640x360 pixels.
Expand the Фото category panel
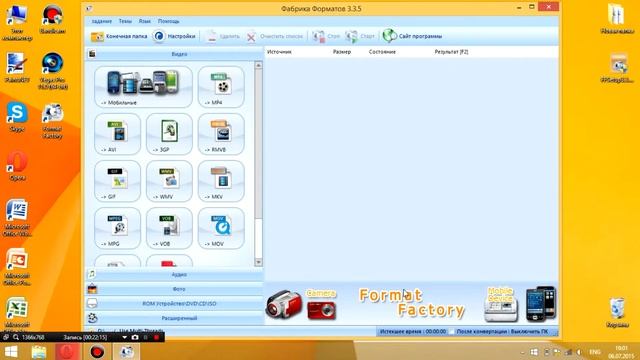pyautogui.click(x=175, y=289)
